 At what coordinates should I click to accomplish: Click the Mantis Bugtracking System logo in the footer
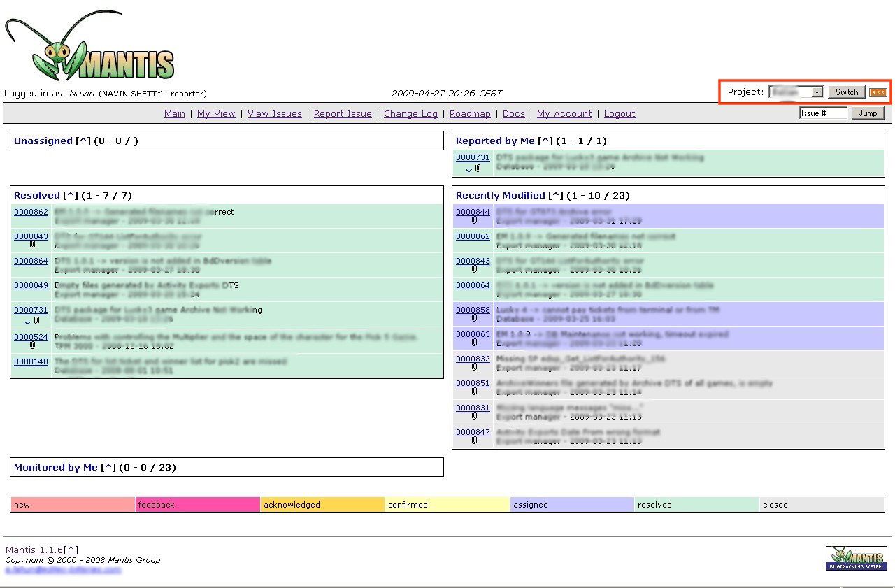[x=856, y=558]
